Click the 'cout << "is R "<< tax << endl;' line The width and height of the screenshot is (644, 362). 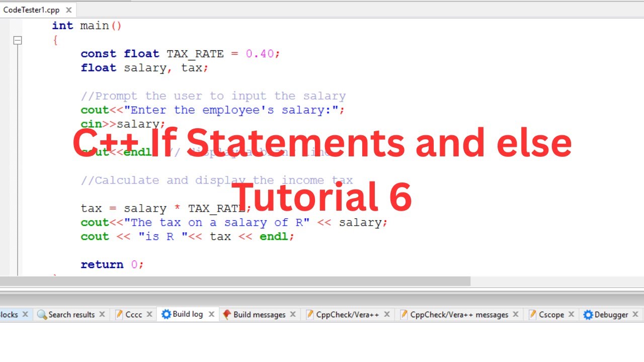(x=187, y=237)
